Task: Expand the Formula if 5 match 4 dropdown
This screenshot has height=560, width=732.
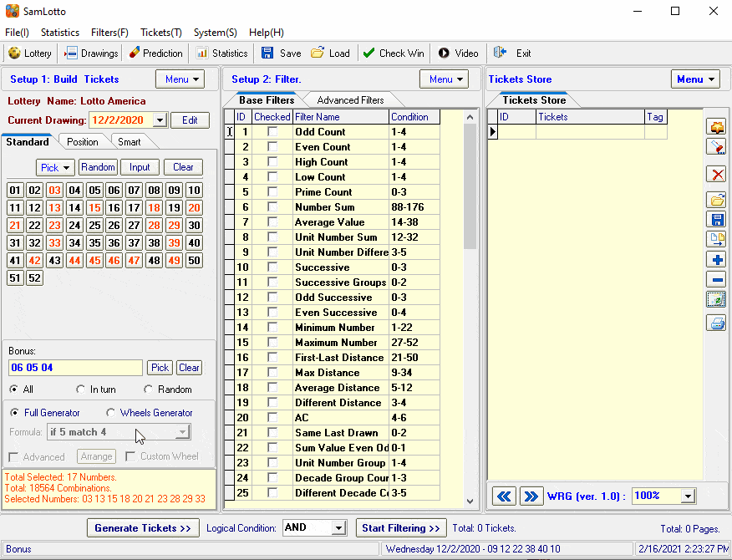Action: click(x=182, y=432)
